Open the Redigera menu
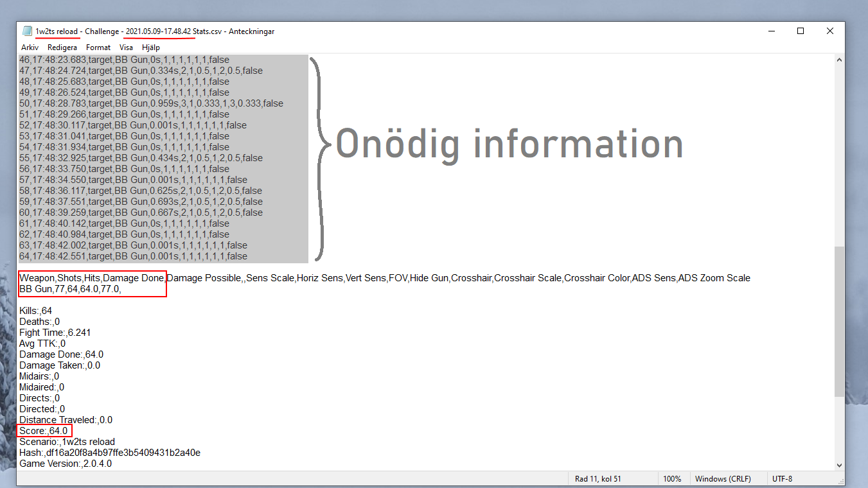The image size is (868, 488). pyautogui.click(x=62, y=48)
